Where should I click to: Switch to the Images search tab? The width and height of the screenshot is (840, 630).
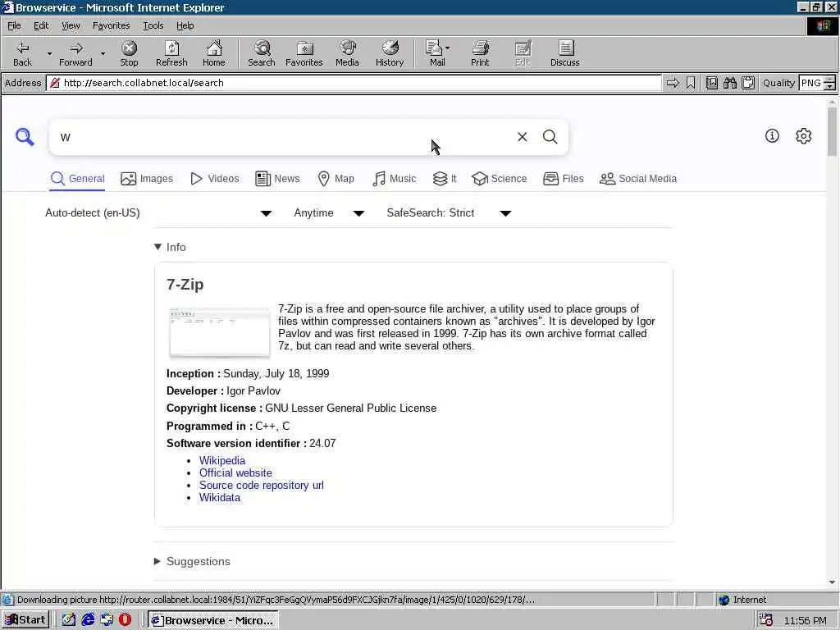[x=147, y=179]
